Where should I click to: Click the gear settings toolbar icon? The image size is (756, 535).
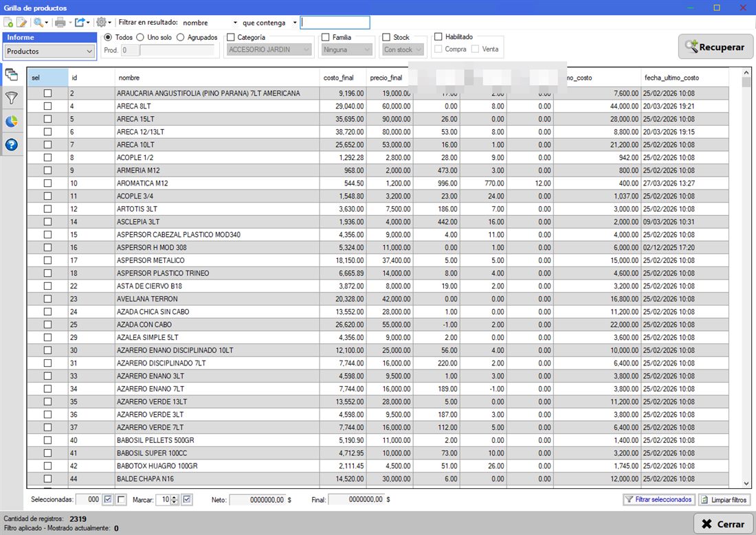(x=101, y=22)
